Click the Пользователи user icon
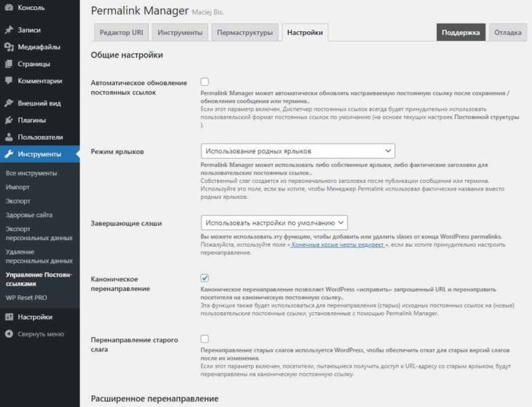Viewport: 532px width, 407px height. [8, 137]
